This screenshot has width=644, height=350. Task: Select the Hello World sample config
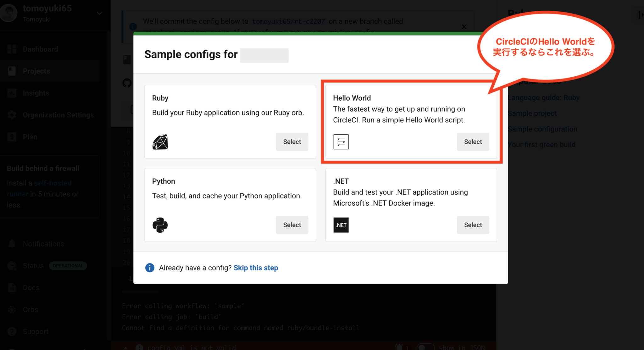473,142
